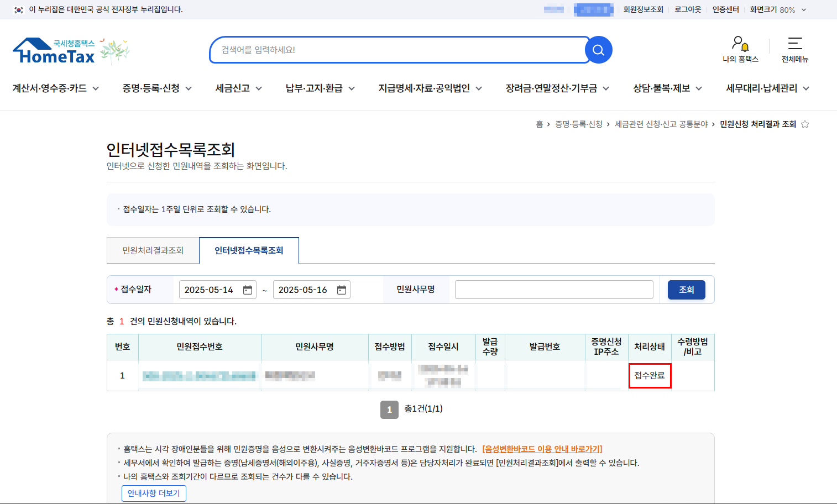
Task: Click page number 1 button
Action: click(389, 410)
